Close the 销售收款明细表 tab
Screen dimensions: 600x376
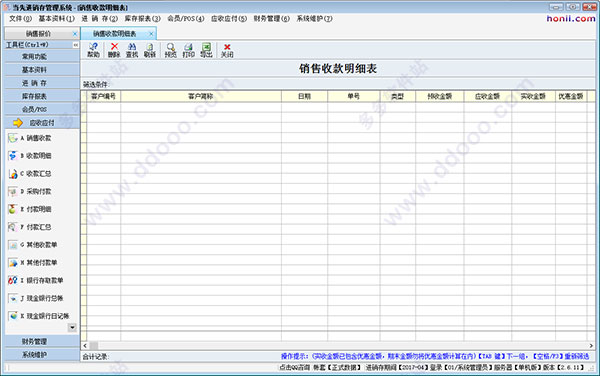[151, 34]
